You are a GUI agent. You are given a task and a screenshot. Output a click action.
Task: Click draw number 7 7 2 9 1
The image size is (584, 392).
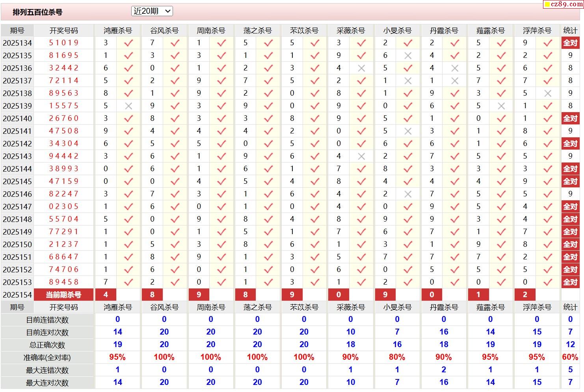64,231
